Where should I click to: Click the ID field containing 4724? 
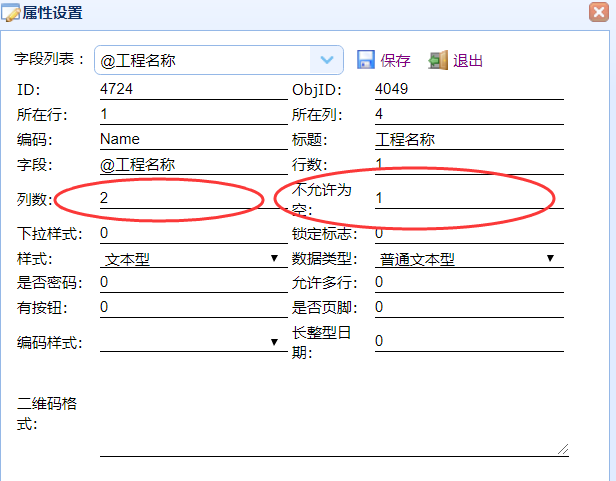(194, 89)
